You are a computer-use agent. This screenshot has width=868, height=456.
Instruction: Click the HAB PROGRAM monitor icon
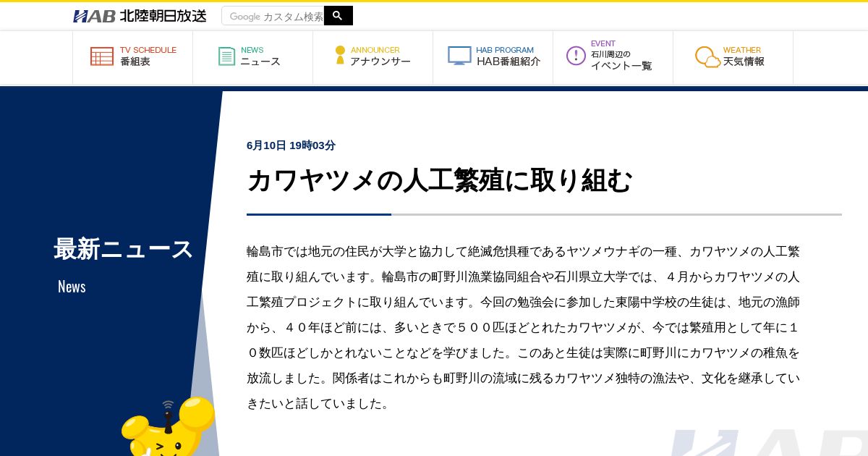(x=459, y=56)
